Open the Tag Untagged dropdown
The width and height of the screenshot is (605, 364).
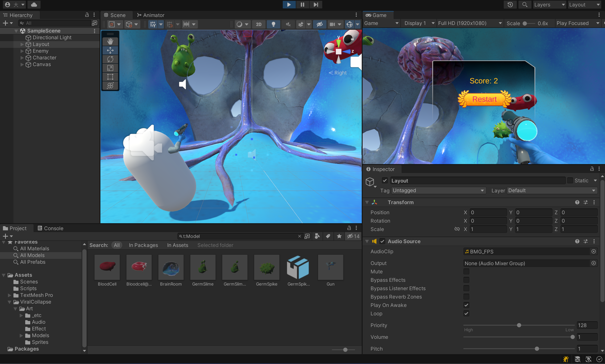pyautogui.click(x=439, y=190)
